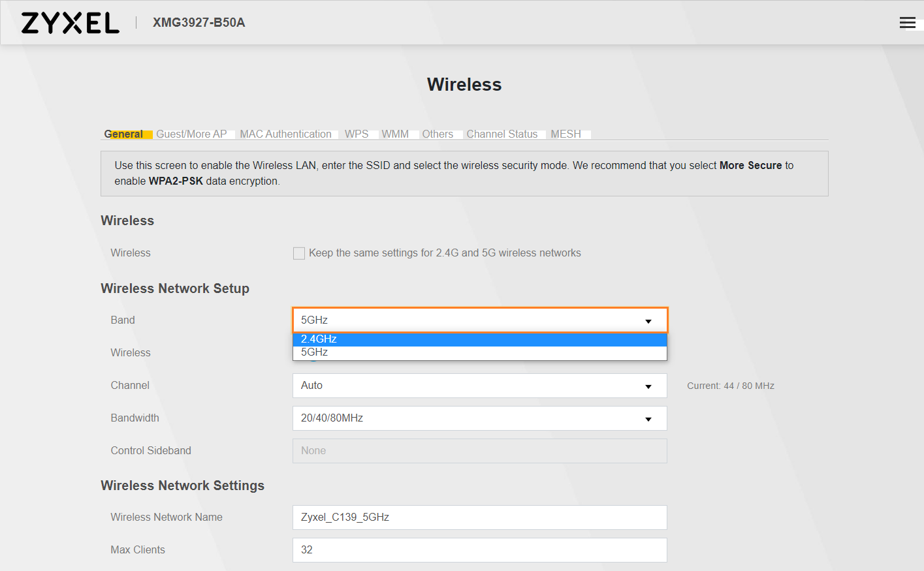Go to the MAC Authentication tab
This screenshot has height=571, width=924.
[285, 134]
